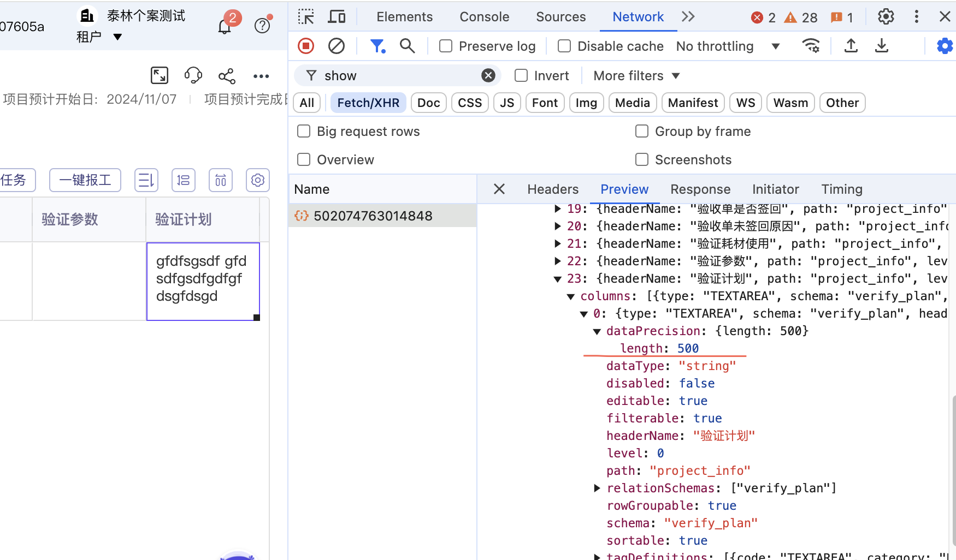Expand item 19 in preview tree
The width and height of the screenshot is (956, 560).
(x=557, y=208)
